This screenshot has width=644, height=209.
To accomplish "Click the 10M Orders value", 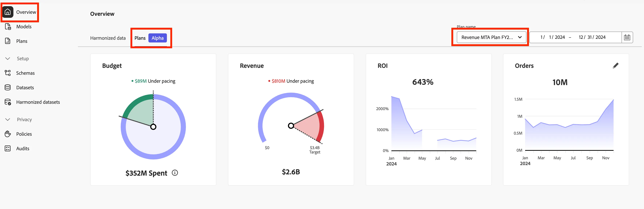I will 560,82.
